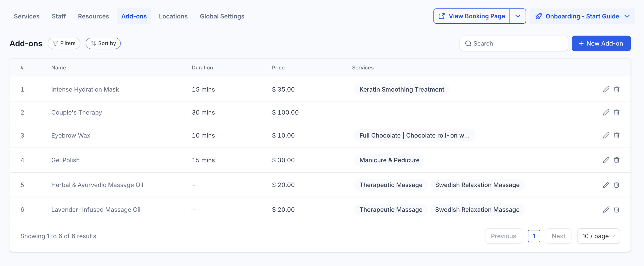Open the 10 / page size selector

(x=598, y=236)
